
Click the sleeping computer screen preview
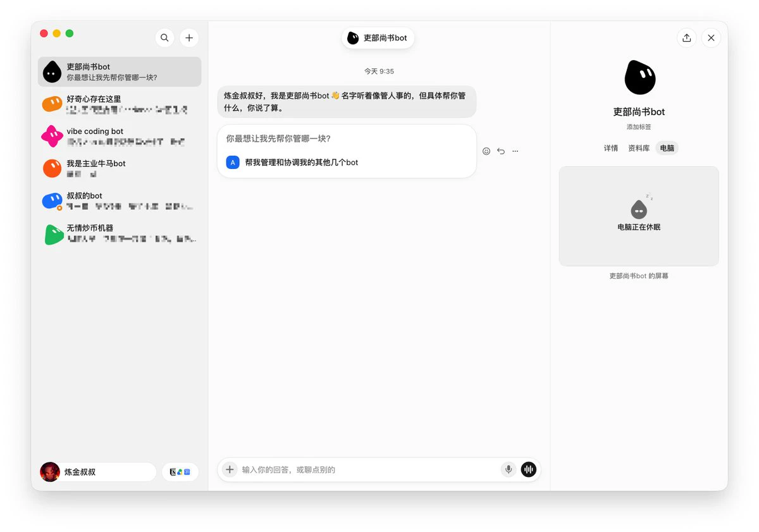point(639,216)
